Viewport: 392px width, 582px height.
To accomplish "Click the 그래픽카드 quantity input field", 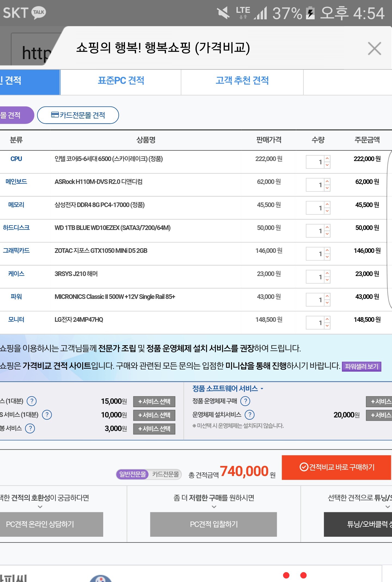I will coord(315,254).
